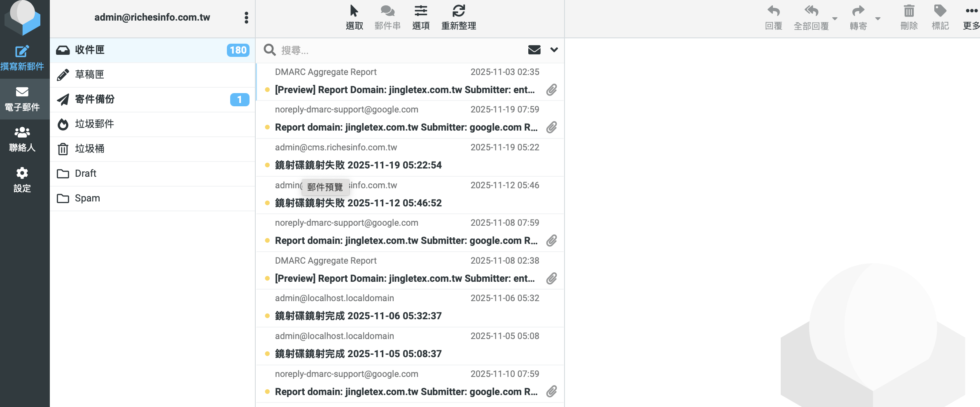Screen dimensions: 980x407
Task: Toggle read status dot on DMARC Aggregate Report
Action: [x=268, y=90]
